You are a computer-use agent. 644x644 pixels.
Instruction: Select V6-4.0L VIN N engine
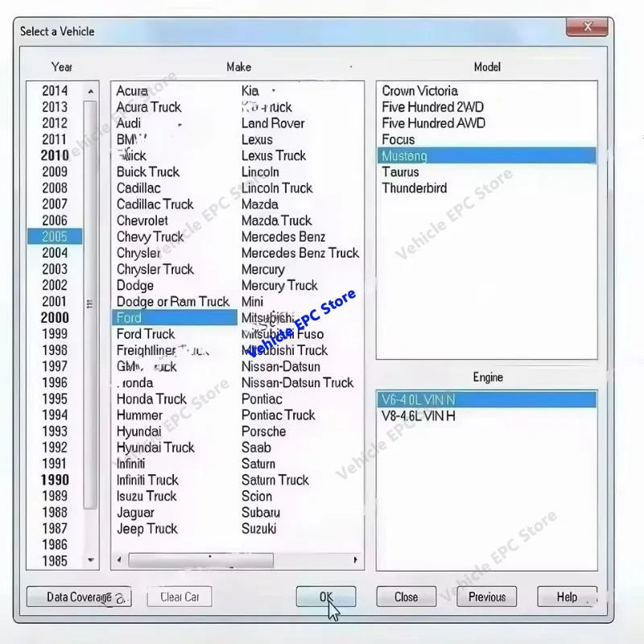pos(487,399)
